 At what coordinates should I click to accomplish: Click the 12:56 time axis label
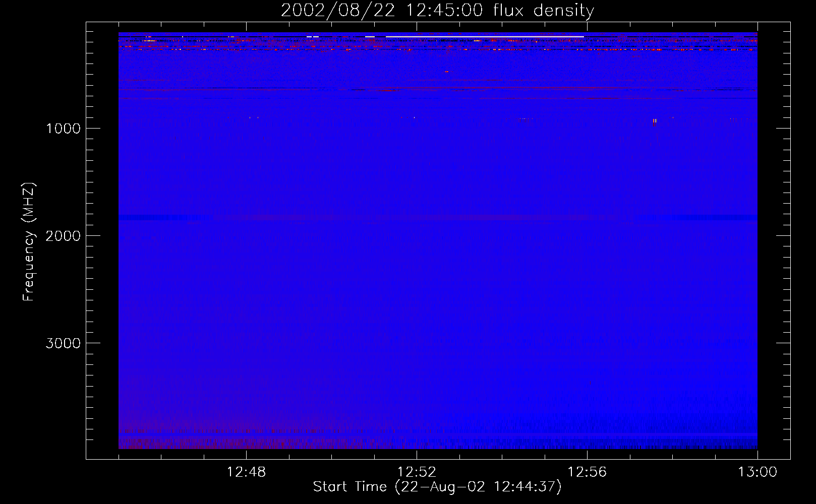point(587,472)
